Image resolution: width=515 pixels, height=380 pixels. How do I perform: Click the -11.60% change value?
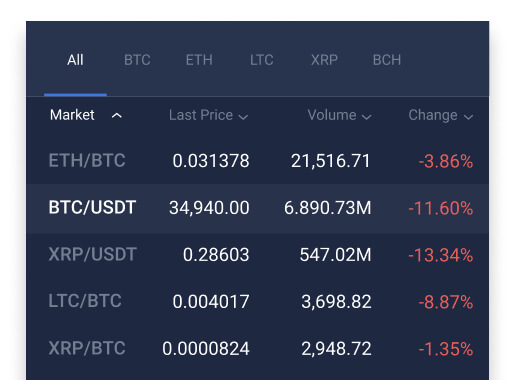coord(440,208)
